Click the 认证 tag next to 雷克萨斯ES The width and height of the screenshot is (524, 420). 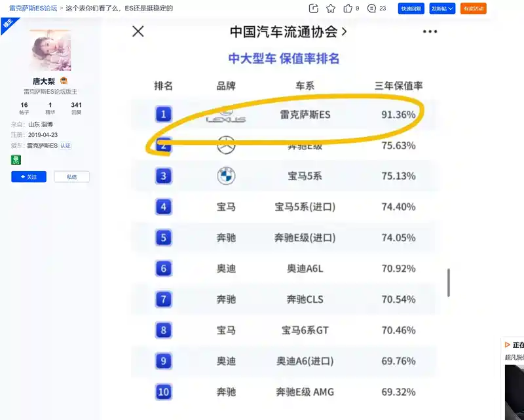click(x=65, y=146)
